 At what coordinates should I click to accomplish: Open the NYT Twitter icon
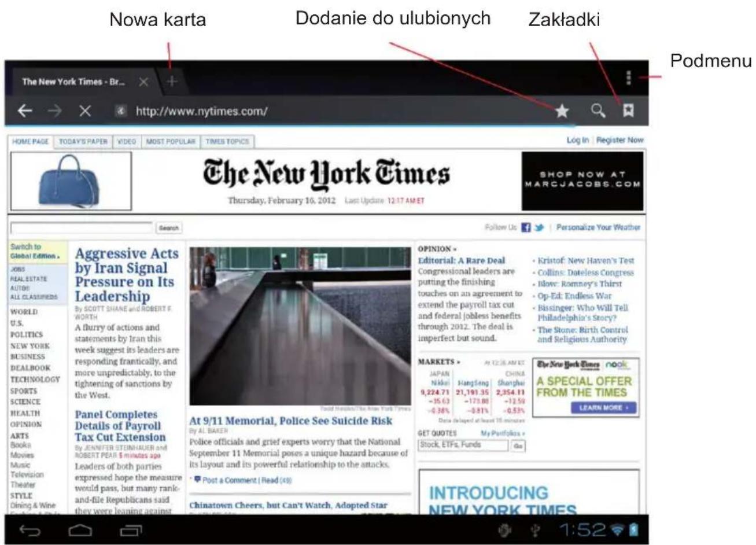pyautogui.click(x=539, y=228)
